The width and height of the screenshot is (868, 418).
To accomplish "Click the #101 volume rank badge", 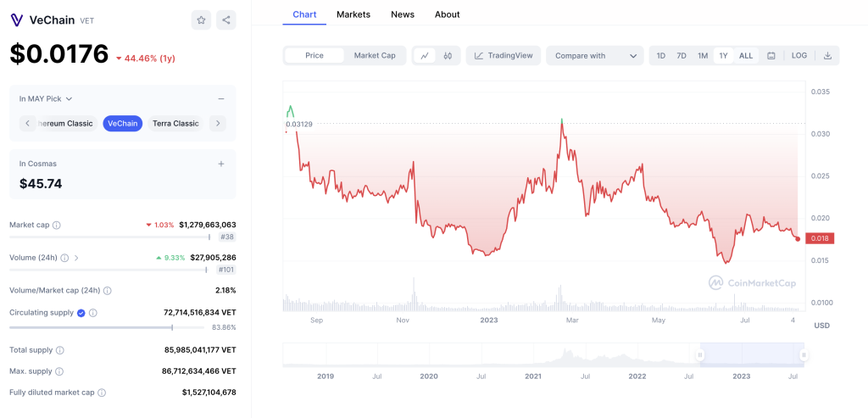I will tap(225, 270).
